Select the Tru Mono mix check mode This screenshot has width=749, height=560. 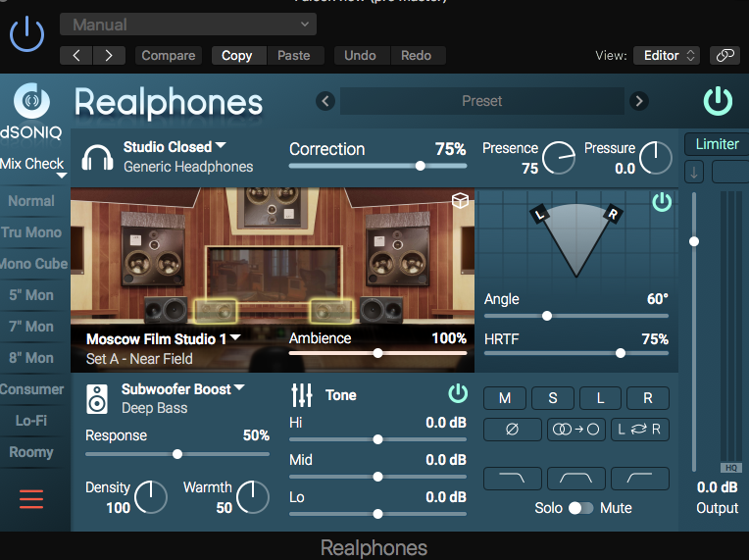[31, 232]
